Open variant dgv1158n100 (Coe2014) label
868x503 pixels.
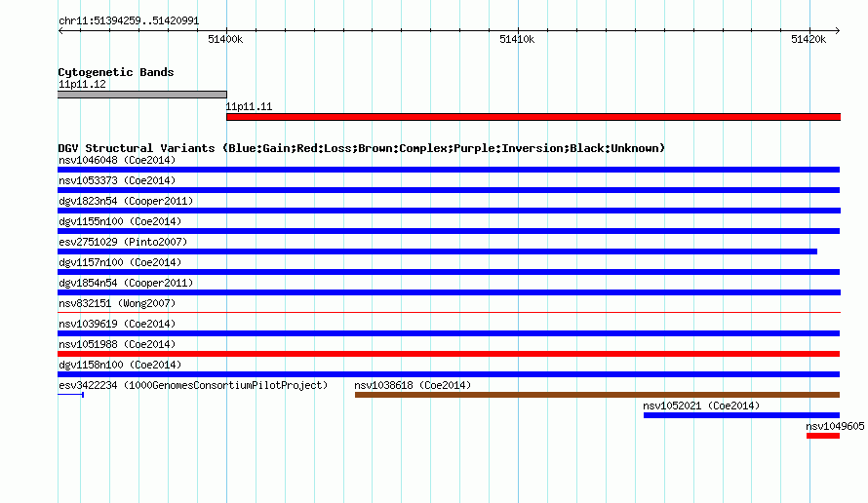pos(120,365)
